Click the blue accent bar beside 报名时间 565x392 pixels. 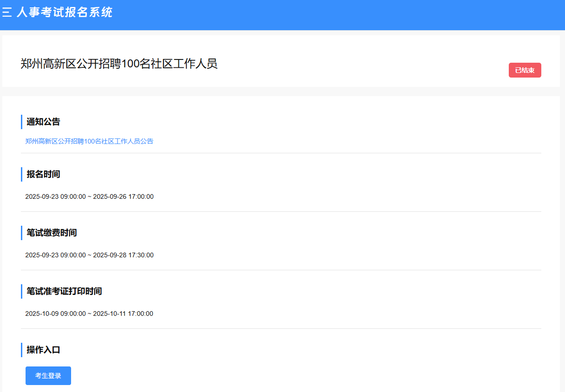coord(22,174)
